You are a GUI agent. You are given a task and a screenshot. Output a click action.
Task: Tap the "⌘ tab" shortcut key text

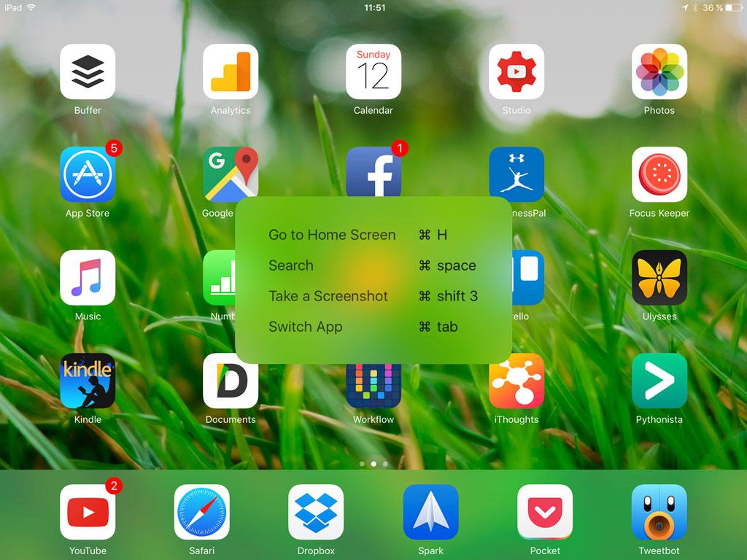438,327
